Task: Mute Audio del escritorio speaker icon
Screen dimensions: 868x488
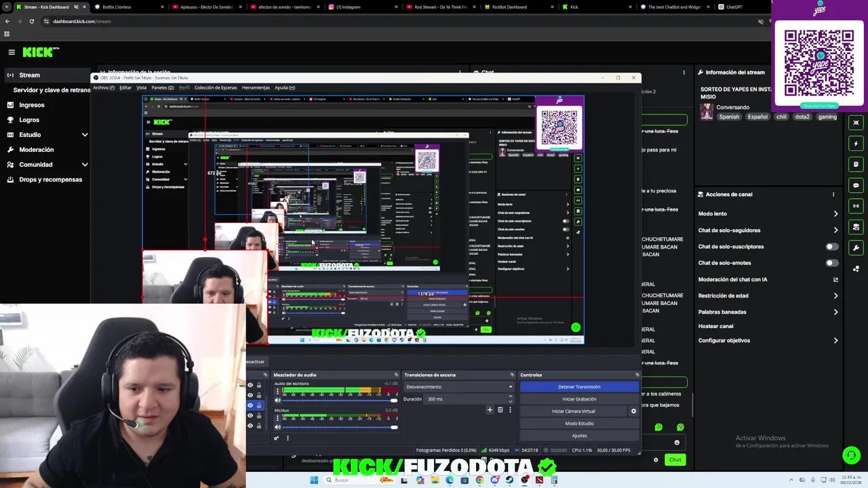Action: (x=277, y=401)
